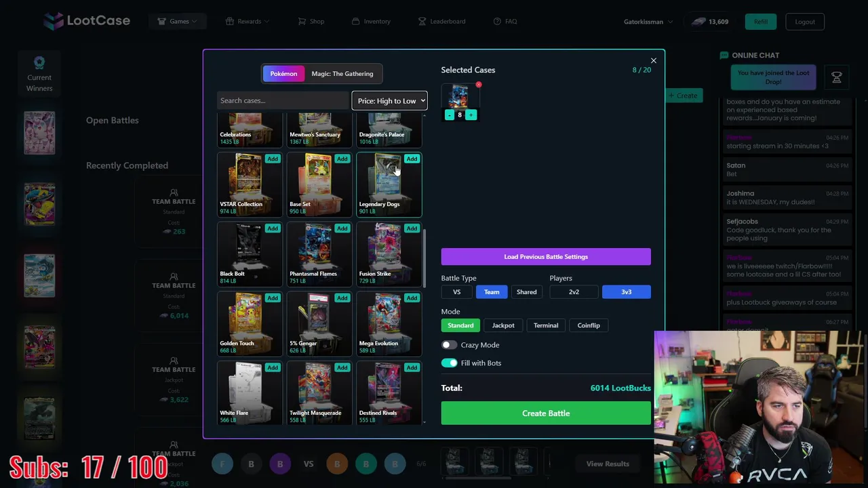Image resolution: width=868 pixels, height=488 pixels.
Task: Add the Destined Rivals case
Action: coord(412,367)
